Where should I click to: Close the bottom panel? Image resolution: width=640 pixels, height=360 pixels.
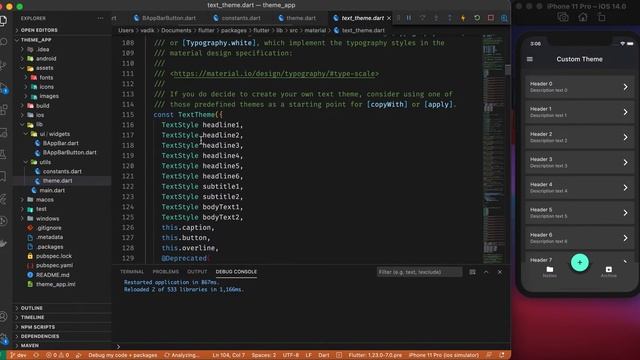pos(500,272)
